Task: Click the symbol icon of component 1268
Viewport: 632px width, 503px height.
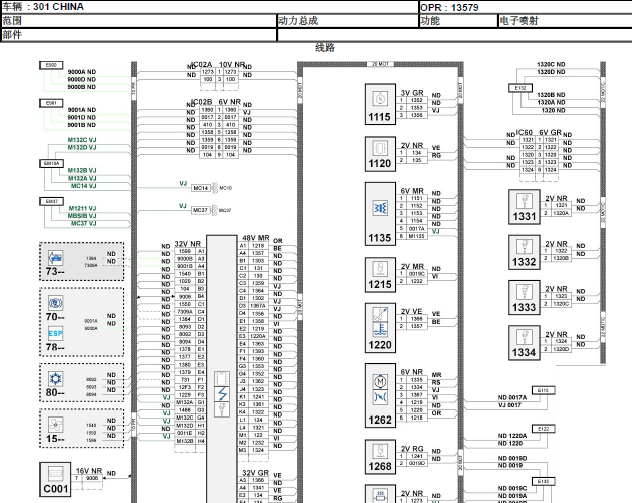Action: coord(380,451)
